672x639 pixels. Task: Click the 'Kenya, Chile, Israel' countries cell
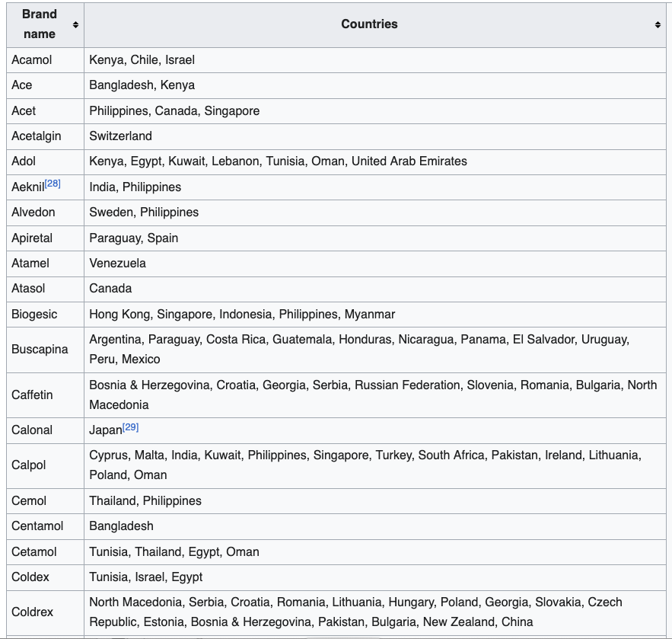[x=375, y=60]
